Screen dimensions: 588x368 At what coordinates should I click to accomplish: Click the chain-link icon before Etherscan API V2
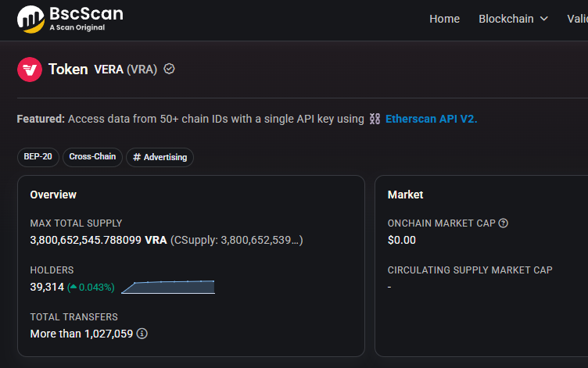[x=375, y=119]
